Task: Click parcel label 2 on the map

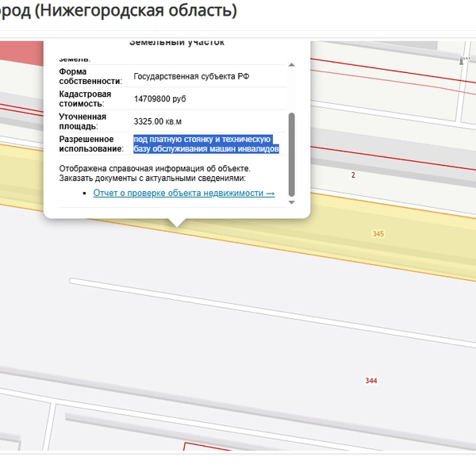Action: (353, 175)
